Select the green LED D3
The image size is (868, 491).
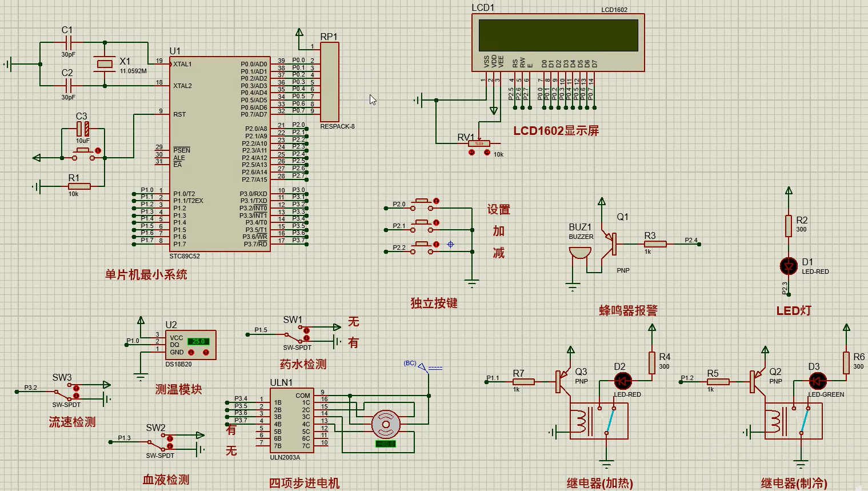(x=817, y=381)
